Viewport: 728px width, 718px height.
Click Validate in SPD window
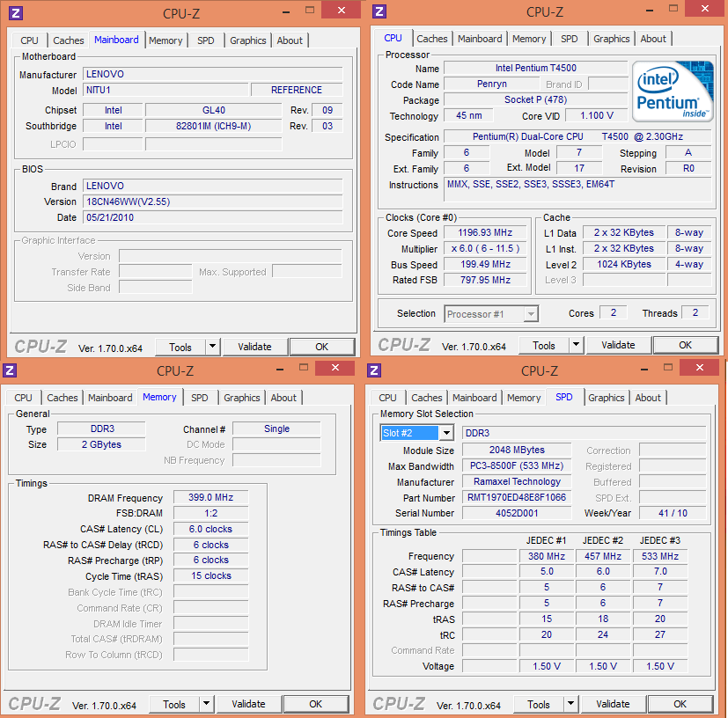tap(613, 704)
